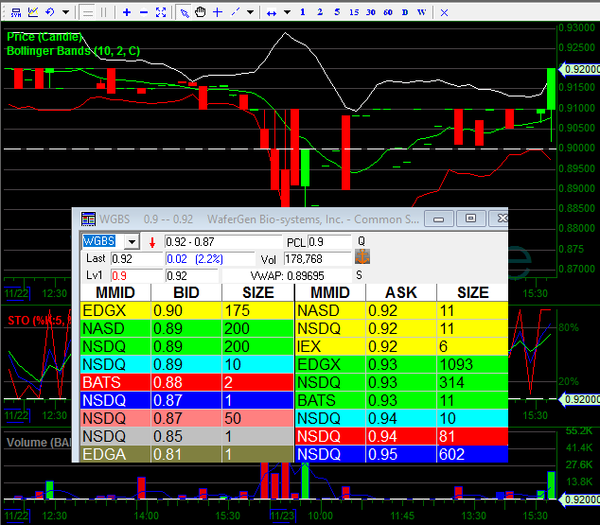Image resolution: width=600 pixels, height=525 pixels.
Task: Click the Last price field
Action: [x=135, y=258]
